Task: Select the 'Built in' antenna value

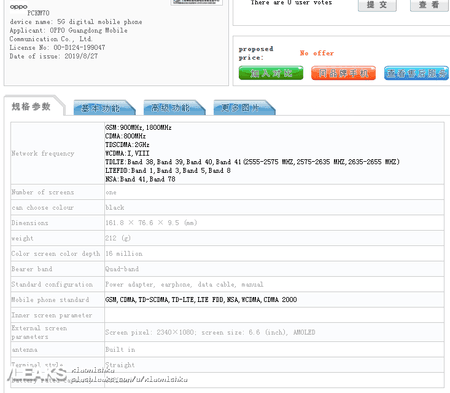Action: click(x=120, y=350)
